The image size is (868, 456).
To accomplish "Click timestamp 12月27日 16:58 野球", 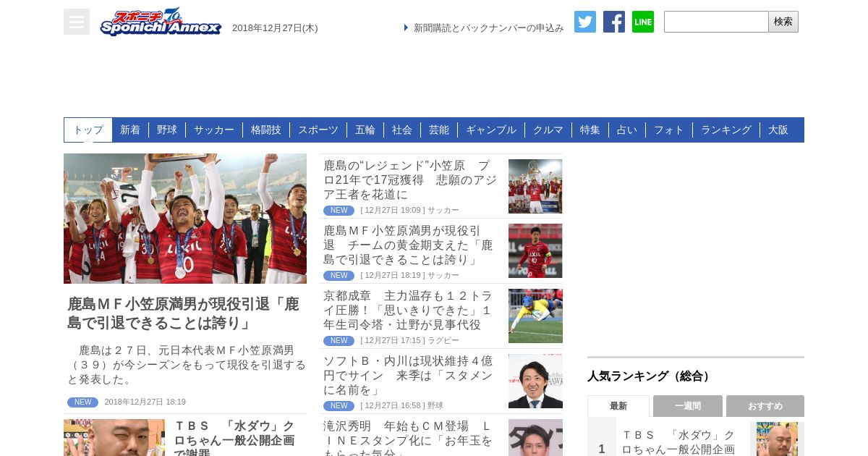I will coord(401,406).
